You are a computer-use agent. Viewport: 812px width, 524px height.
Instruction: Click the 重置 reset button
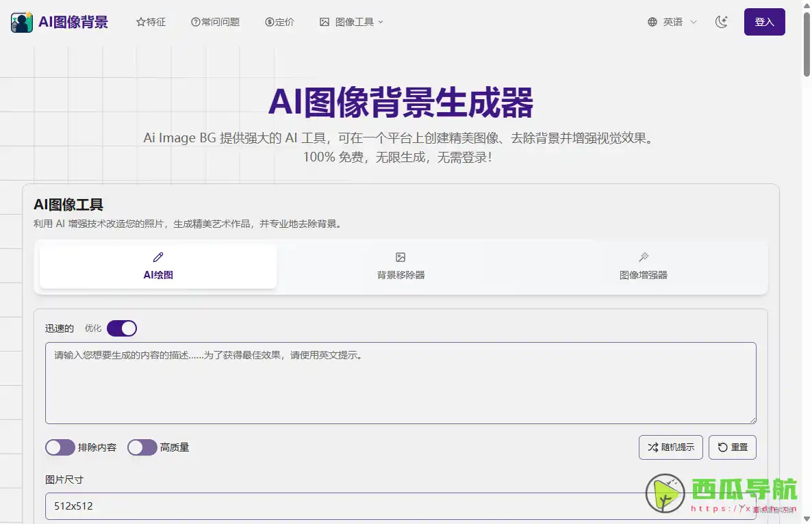click(x=733, y=447)
